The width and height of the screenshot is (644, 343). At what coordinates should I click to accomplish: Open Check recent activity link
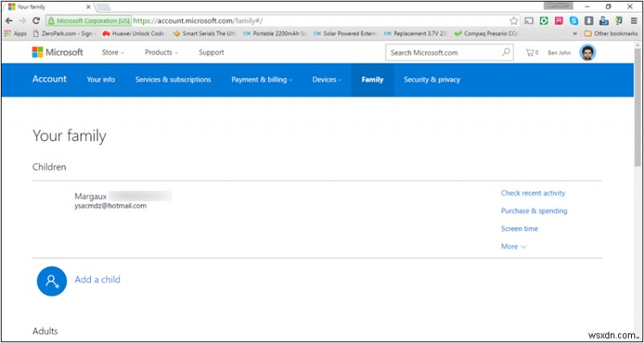point(533,193)
